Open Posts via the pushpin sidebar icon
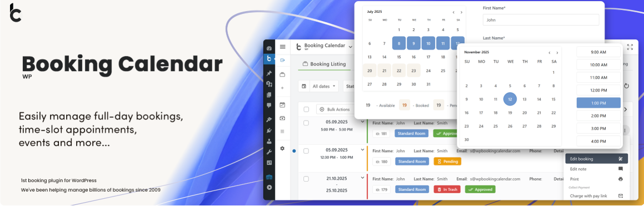The image size is (644, 206). tap(269, 73)
